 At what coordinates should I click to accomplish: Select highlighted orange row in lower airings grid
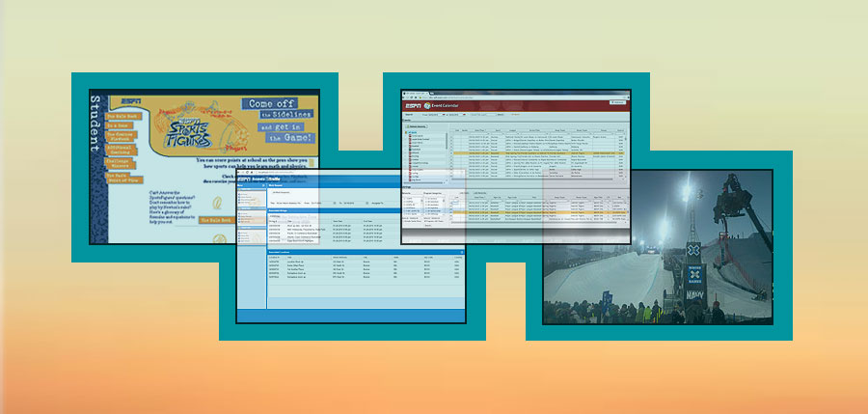[x=538, y=212]
